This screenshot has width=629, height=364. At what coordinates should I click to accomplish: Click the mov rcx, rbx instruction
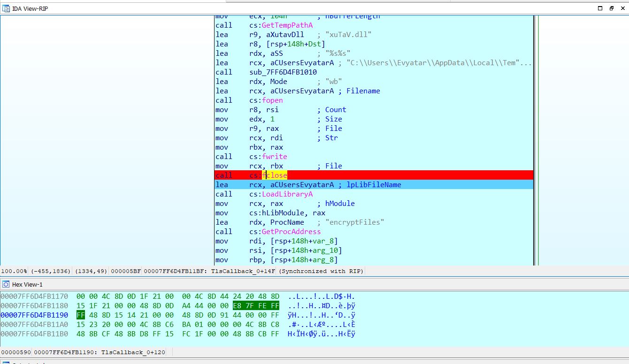pos(249,166)
